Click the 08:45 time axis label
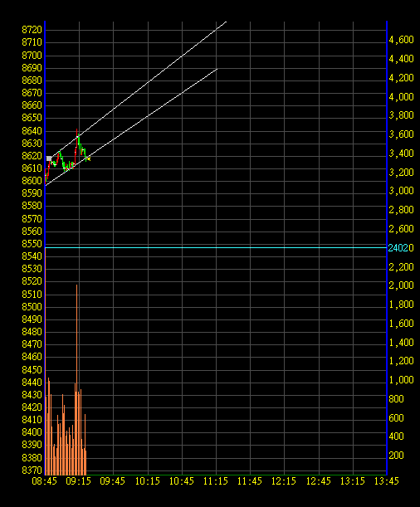The height and width of the screenshot is (507, 420). pyautogui.click(x=44, y=481)
